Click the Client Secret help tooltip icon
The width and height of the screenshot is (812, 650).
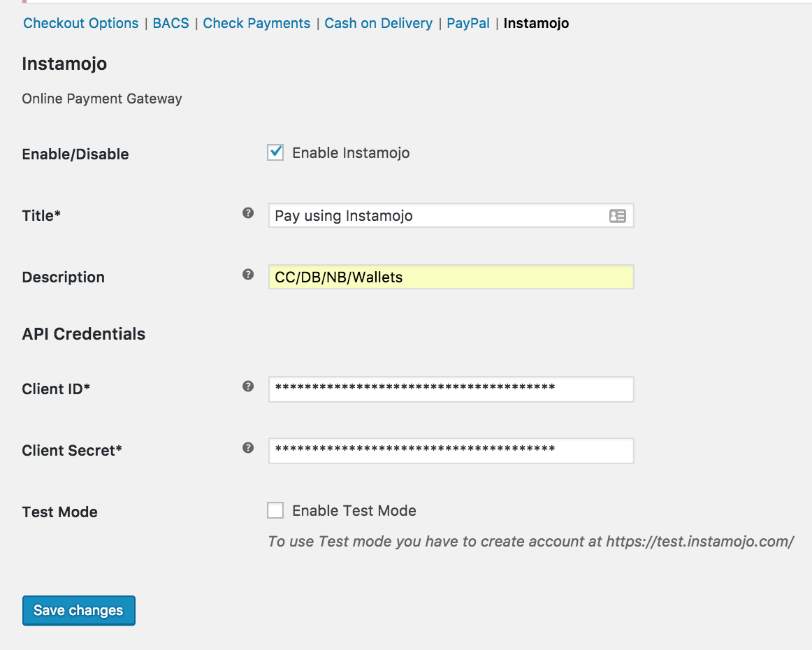tap(248, 448)
